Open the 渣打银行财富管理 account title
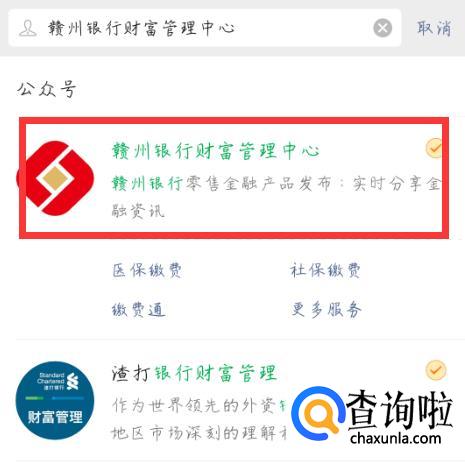This screenshot has height=469, width=465. [x=194, y=373]
